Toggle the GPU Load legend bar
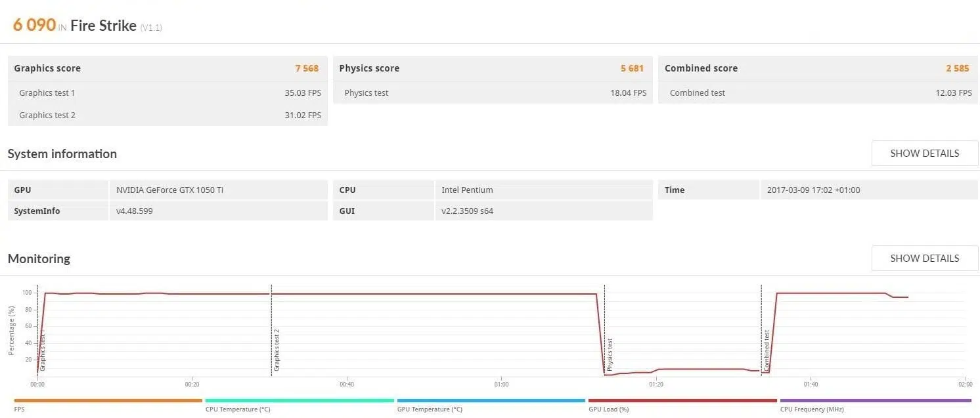Screen dimensions: 980x418 click(x=682, y=400)
